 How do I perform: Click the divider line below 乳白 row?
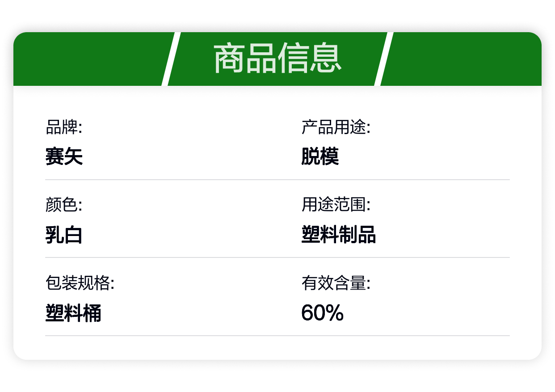tap(277, 257)
